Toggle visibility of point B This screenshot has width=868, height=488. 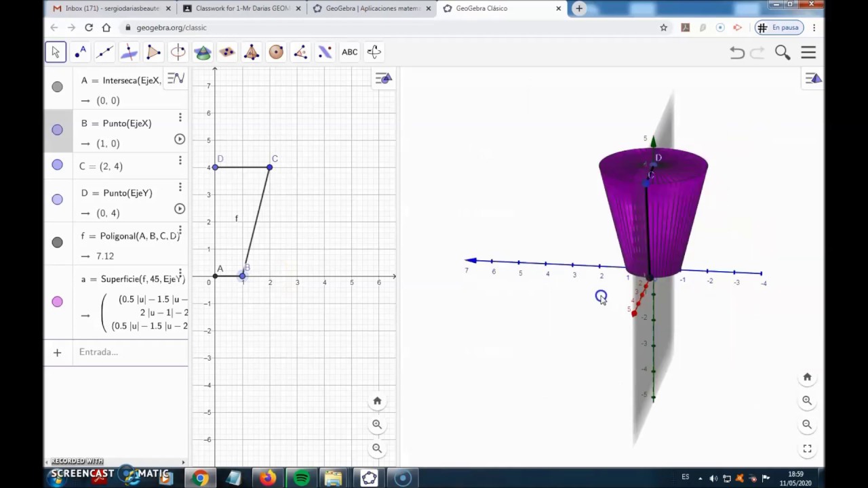click(x=57, y=130)
